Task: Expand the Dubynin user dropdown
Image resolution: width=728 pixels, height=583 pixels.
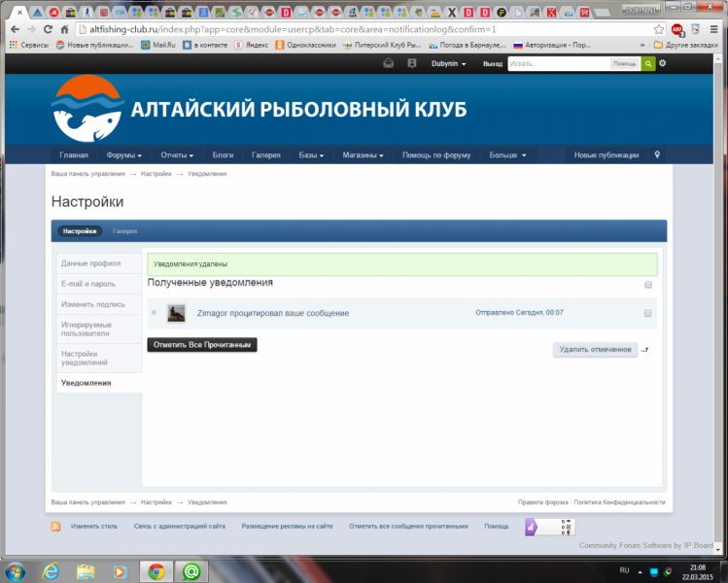Action: (448, 63)
